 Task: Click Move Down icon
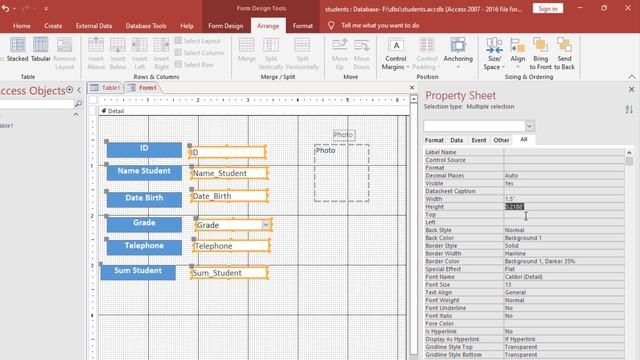point(361,53)
